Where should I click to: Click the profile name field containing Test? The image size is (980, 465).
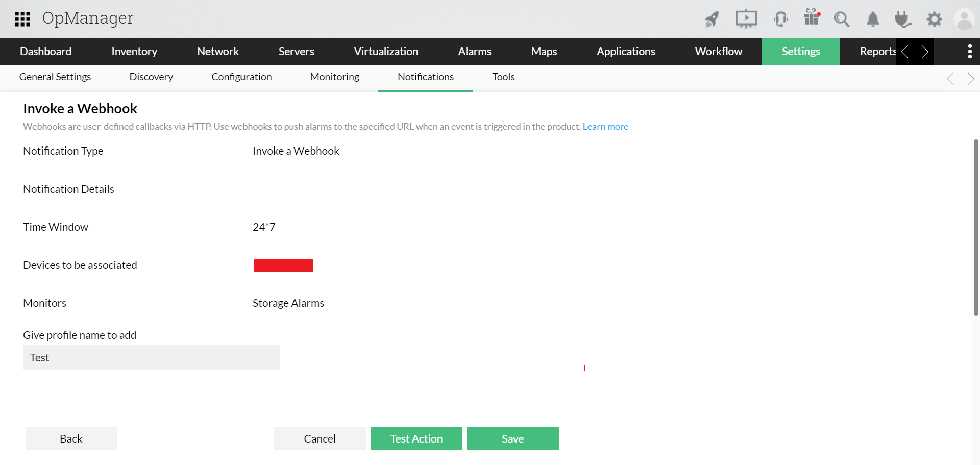[x=151, y=357]
